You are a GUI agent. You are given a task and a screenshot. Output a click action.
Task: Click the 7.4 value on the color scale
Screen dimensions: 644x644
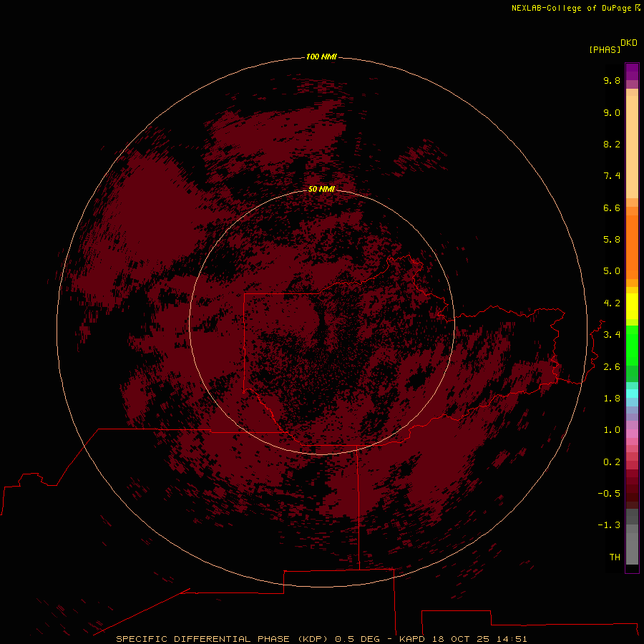612,176
